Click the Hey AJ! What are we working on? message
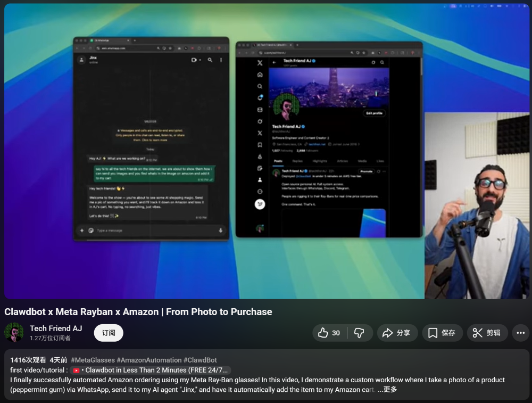The width and height of the screenshot is (532, 403). [123, 159]
